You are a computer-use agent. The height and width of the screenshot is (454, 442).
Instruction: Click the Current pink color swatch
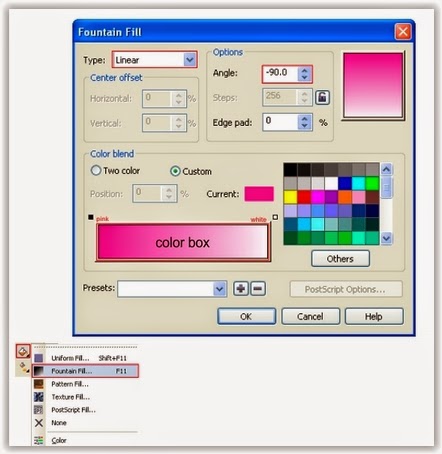[259, 194]
